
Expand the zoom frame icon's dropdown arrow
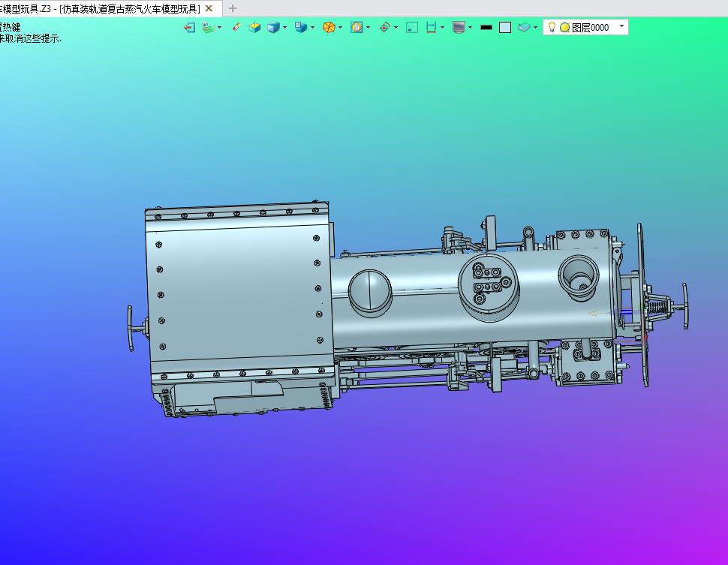coord(369,28)
